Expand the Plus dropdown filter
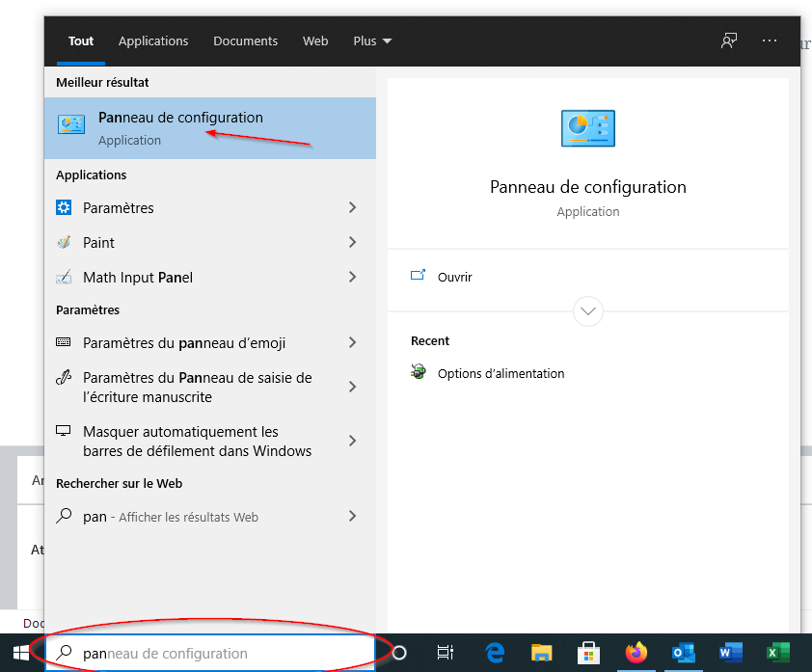 [x=372, y=40]
